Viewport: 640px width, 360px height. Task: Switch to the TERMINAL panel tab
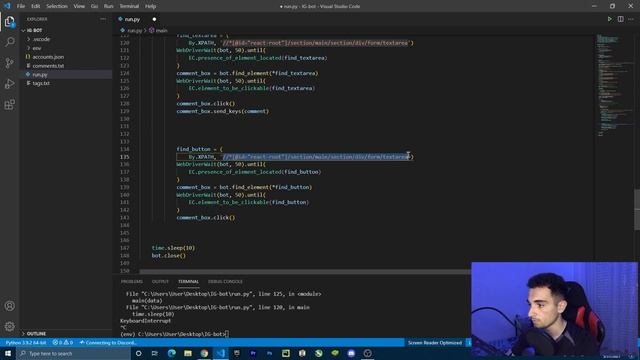(x=188, y=282)
